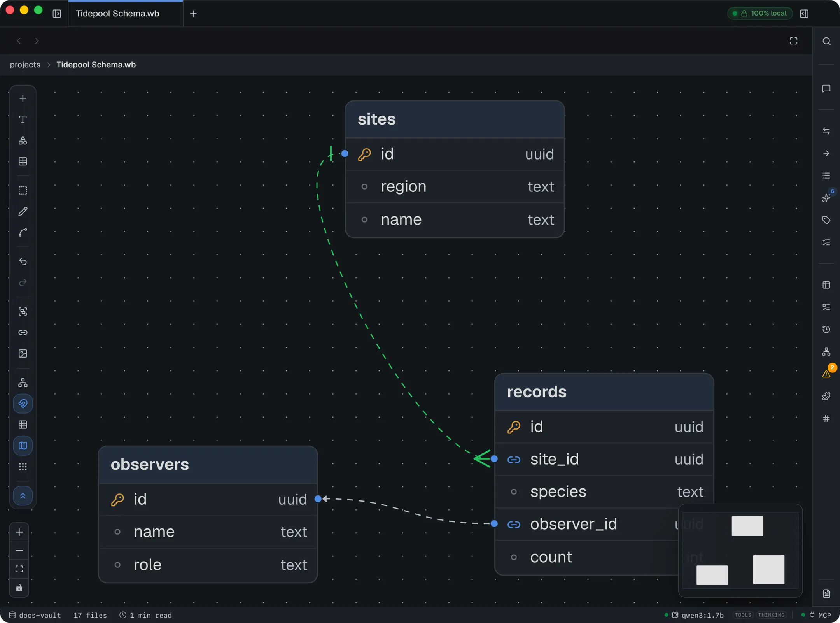Toggle the canvas lock

pos(19,588)
